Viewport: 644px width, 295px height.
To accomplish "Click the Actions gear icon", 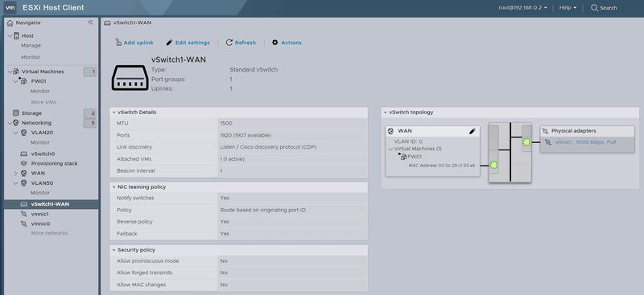I will tap(275, 43).
